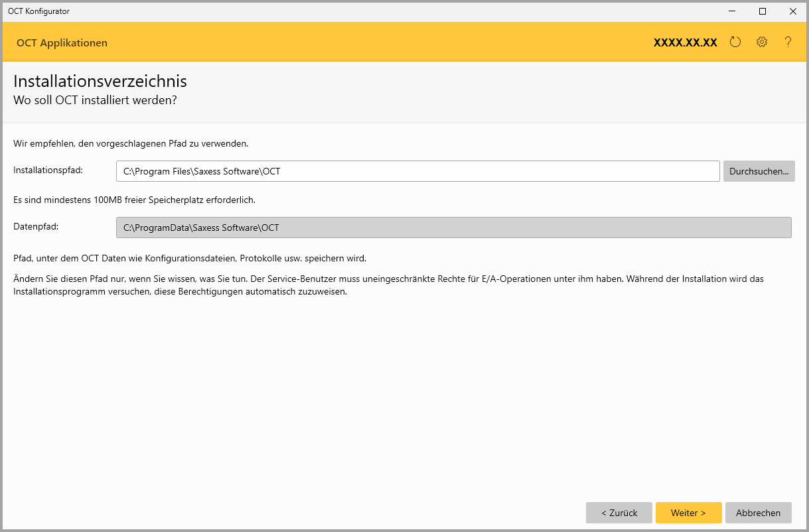Minimize the OCT Konfigurator window
The width and height of the screenshot is (809, 532).
732,11
